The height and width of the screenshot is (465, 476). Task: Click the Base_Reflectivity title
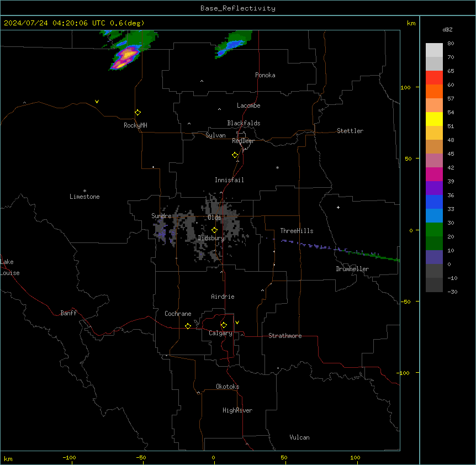point(238,8)
